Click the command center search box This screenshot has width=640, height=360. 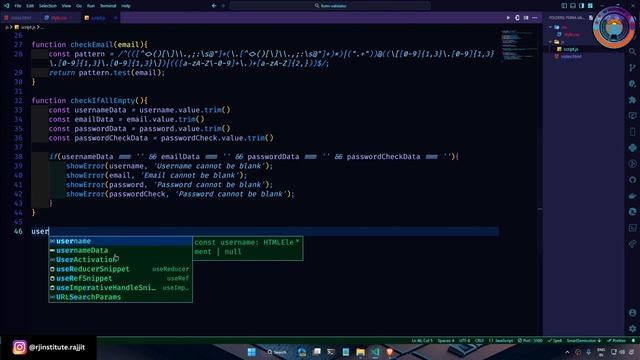point(330,6)
